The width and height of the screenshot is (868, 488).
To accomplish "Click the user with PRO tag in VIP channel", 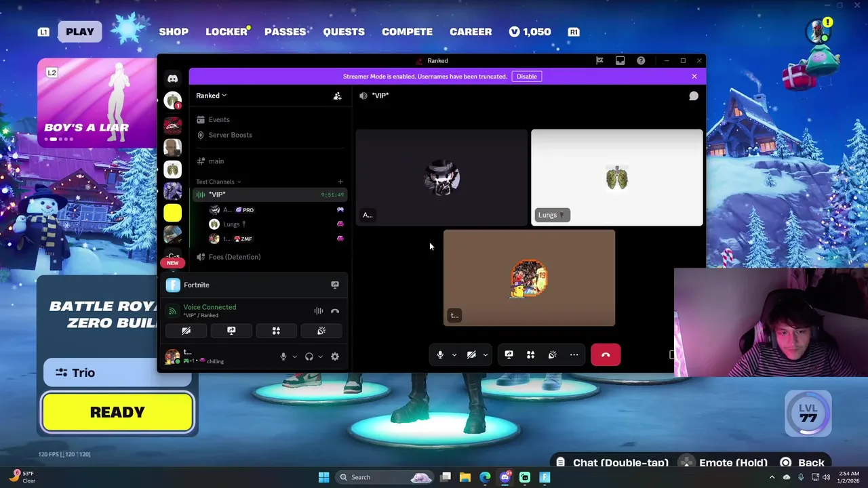I will click(x=276, y=210).
